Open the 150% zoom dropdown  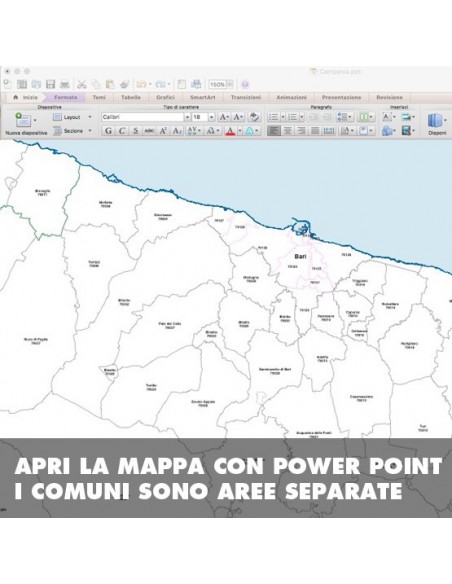tap(230, 85)
